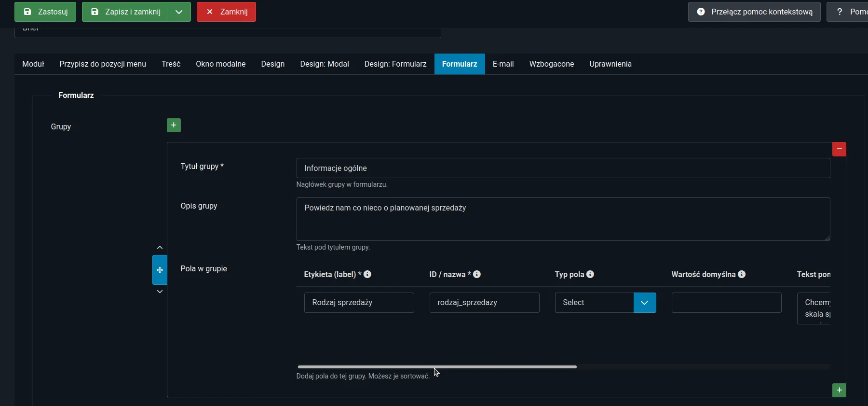This screenshot has height=406, width=868.
Task: Click the horizontal scrollbar under the fields table
Action: (x=437, y=367)
